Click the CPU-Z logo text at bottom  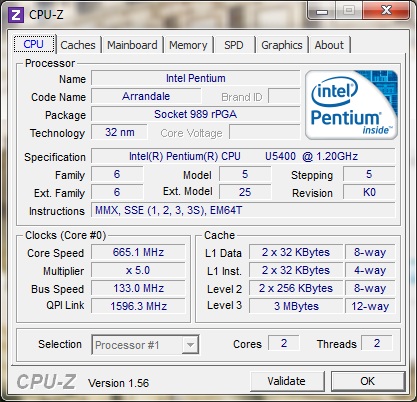click(x=46, y=382)
